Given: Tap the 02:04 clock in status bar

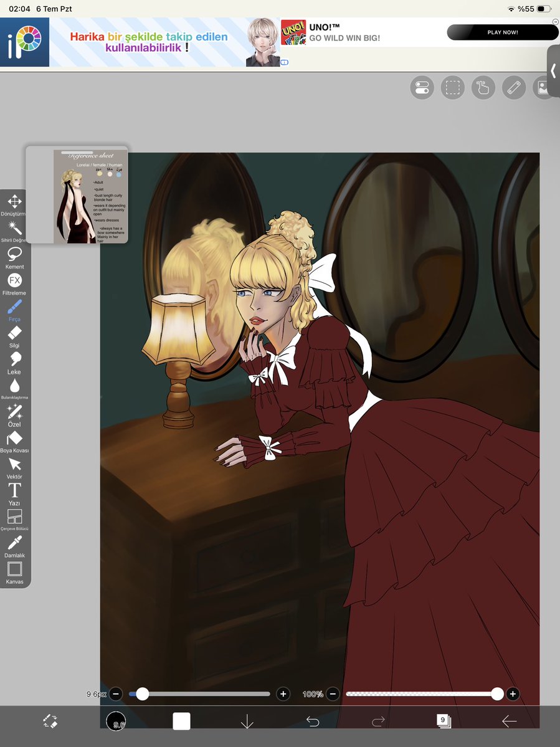Looking at the screenshot, I should click(x=19, y=9).
